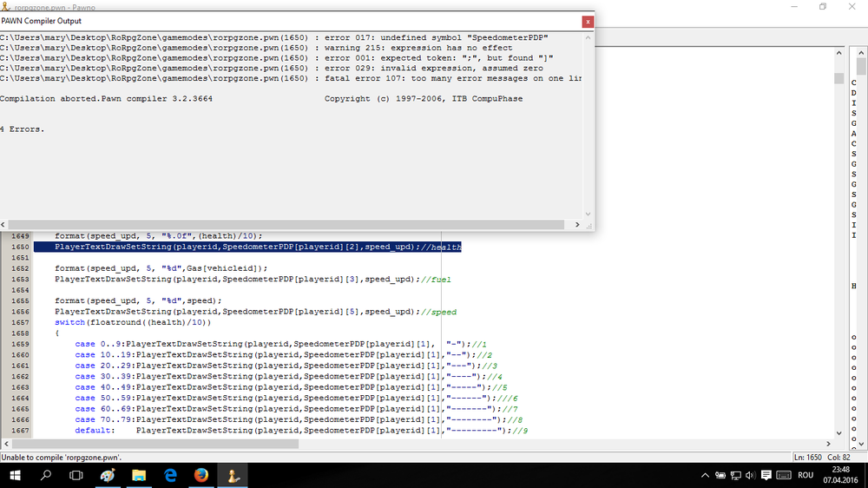Screen dimensions: 868x488
Task: Select highlighted line 1650 PlayerTextDrawSetString
Action: tap(247, 247)
